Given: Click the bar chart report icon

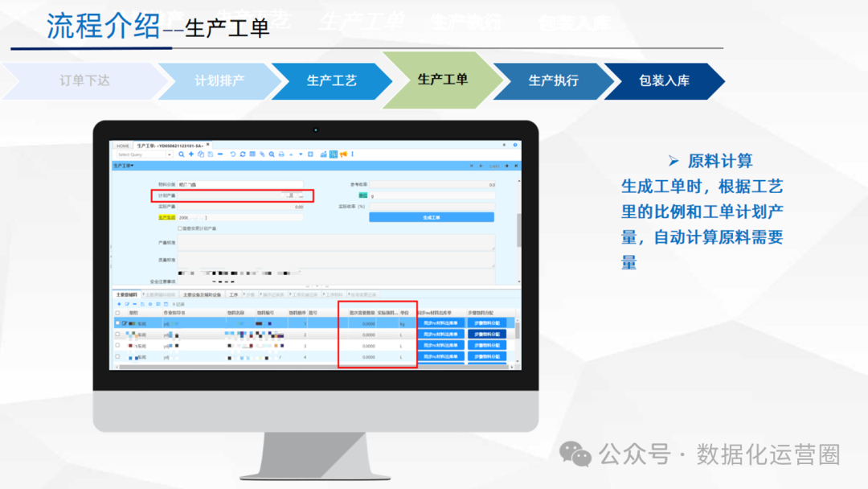Looking at the screenshot, I should 323,154.
